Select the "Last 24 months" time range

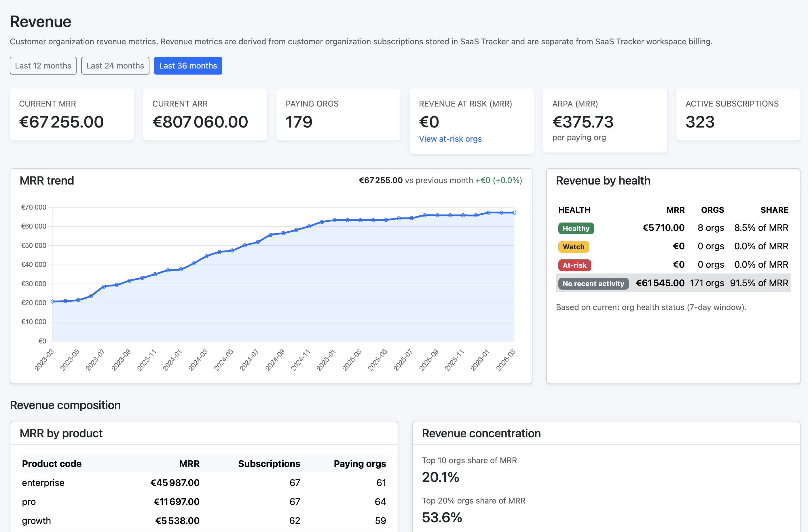(x=115, y=66)
